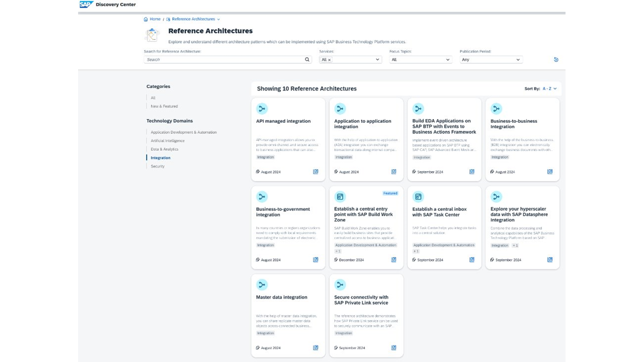Click open icon on Application to application card
Image resolution: width=644 pixels, height=362 pixels.
(x=394, y=172)
